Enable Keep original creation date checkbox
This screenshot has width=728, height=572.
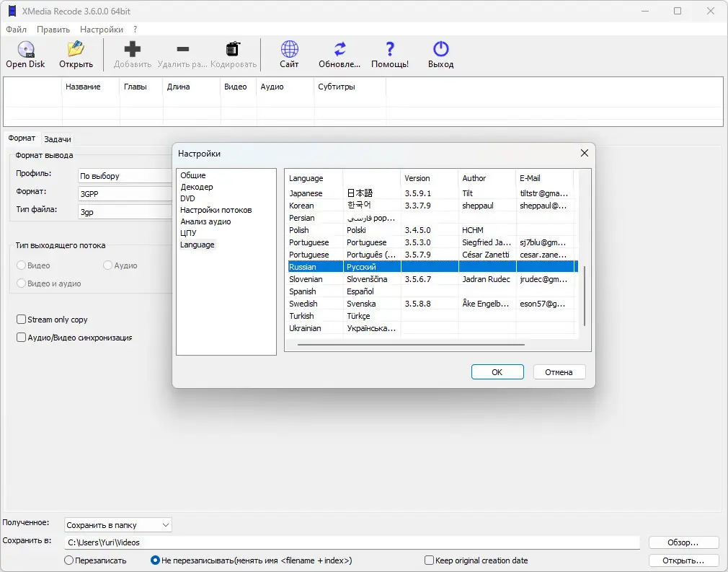(429, 560)
